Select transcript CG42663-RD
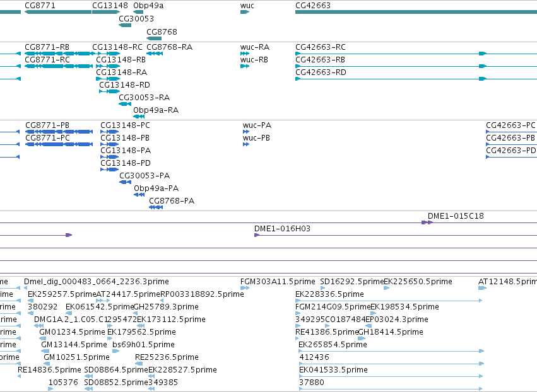The width and height of the screenshot is (537, 392). coord(321,72)
